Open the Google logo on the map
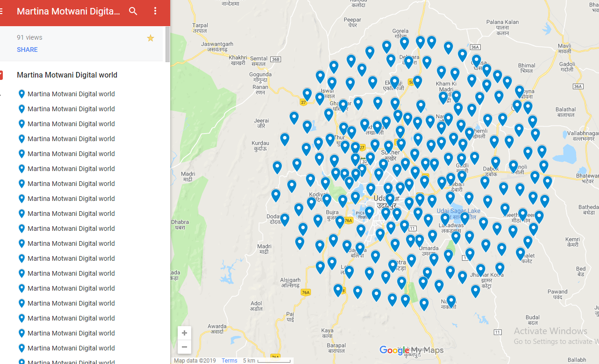The width and height of the screenshot is (599, 364). click(x=394, y=350)
